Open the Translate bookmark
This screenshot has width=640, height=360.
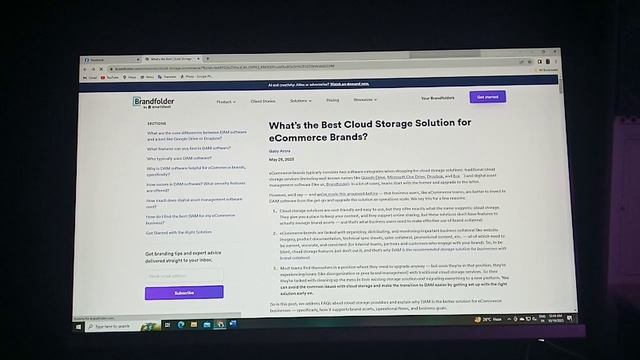coord(167,76)
